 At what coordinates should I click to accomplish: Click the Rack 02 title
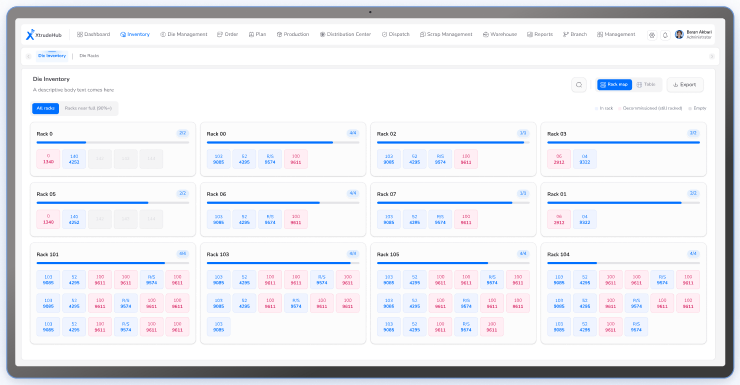(x=387, y=134)
